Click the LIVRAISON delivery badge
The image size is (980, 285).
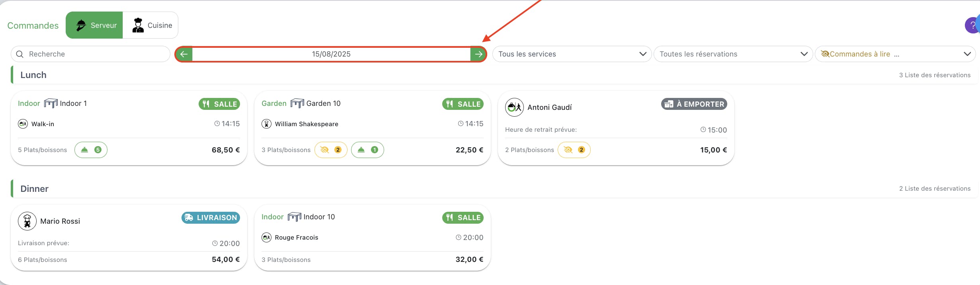211,218
